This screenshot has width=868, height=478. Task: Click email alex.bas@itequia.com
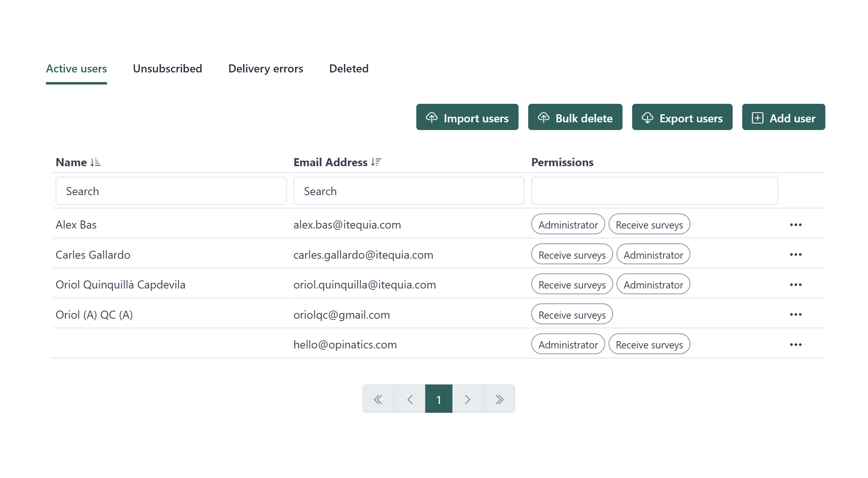click(x=347, y=225)
